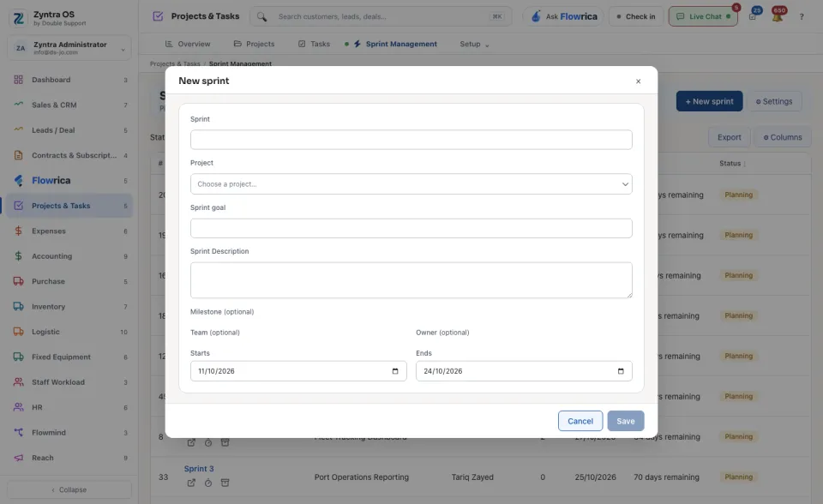
Task: Open Live Chat
Action: pos(703,17)
